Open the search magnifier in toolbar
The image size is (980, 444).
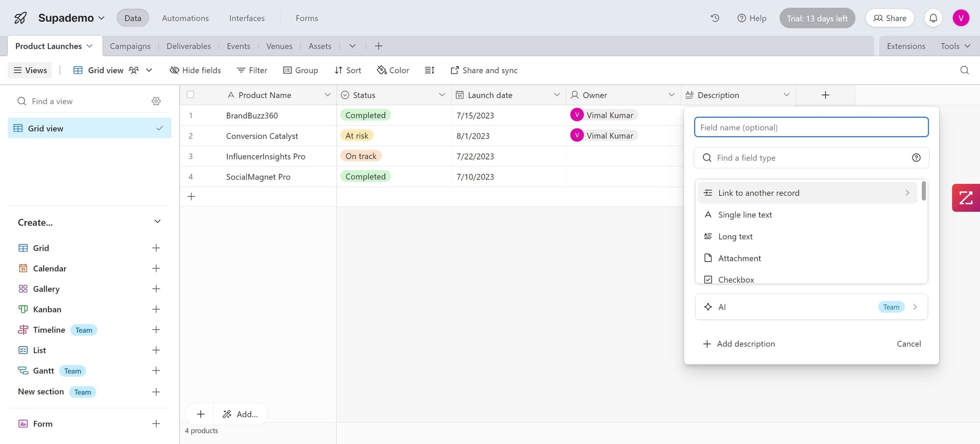[x=964, y=70]
